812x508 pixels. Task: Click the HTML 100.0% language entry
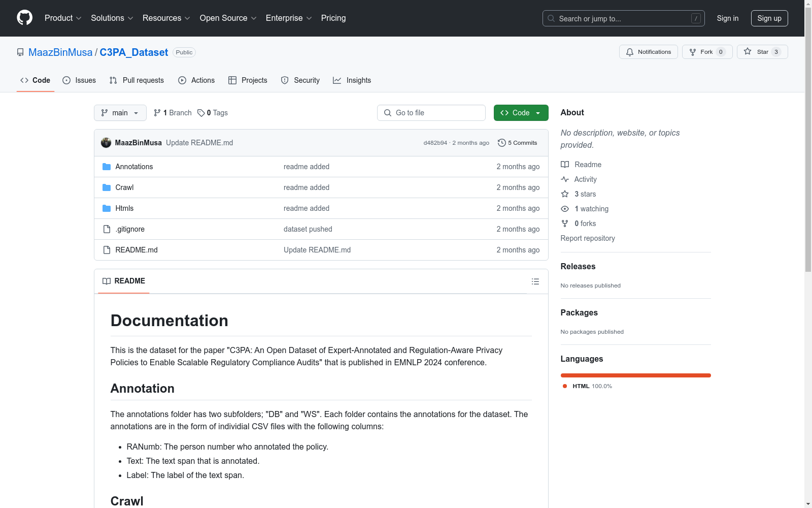[x=588, y=386]
